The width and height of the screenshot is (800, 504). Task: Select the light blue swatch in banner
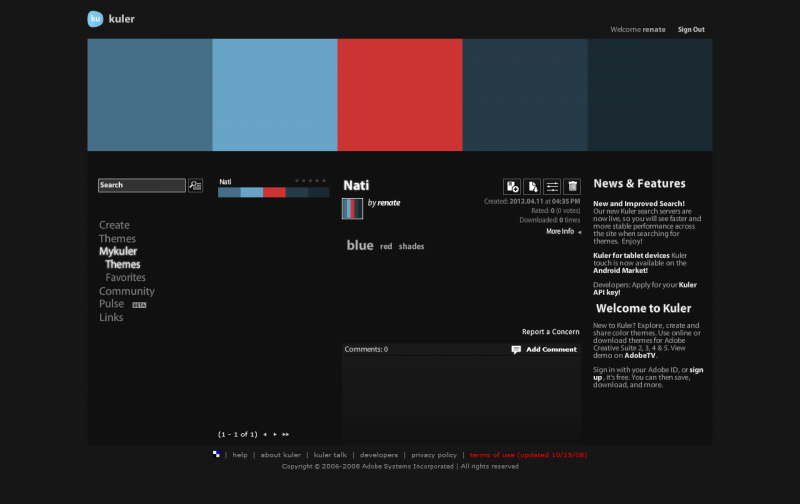(275, 95)
